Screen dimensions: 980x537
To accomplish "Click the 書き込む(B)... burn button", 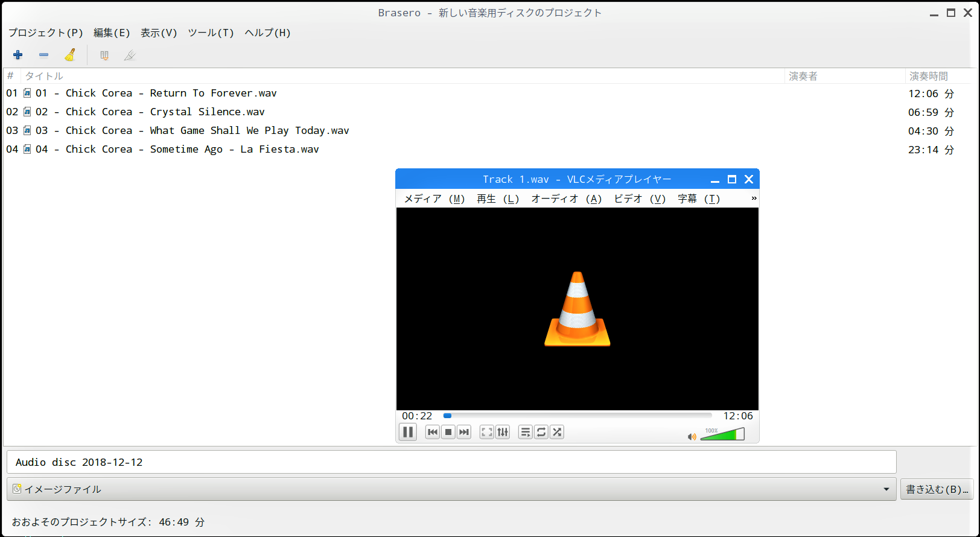I will pyautogui.click(x=937, y=489).
